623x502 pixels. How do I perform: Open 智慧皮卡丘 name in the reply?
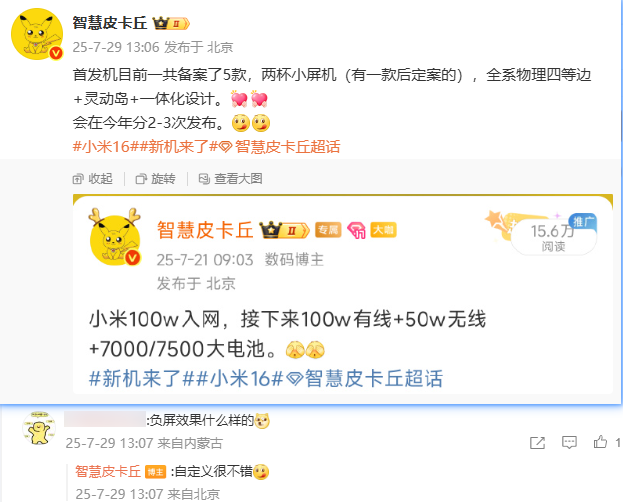(108, 471)
